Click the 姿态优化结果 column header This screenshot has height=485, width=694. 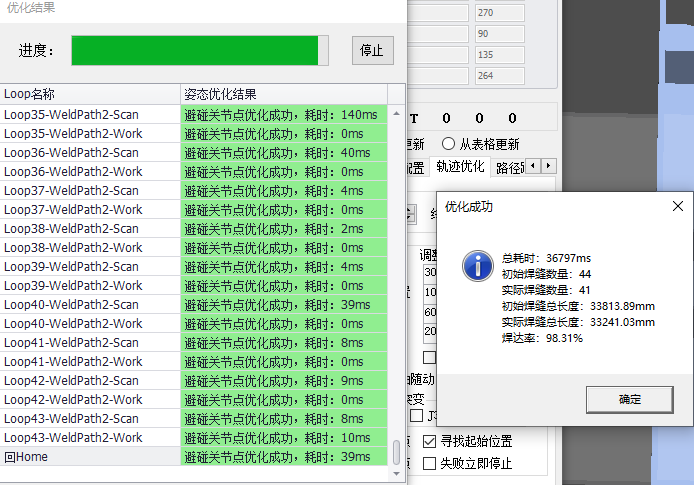(x=283, y=94)
